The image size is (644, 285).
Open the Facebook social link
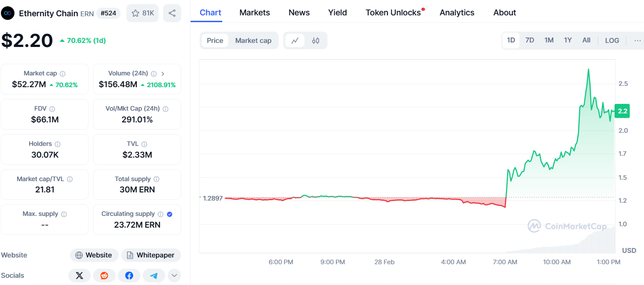coord(129,276)
